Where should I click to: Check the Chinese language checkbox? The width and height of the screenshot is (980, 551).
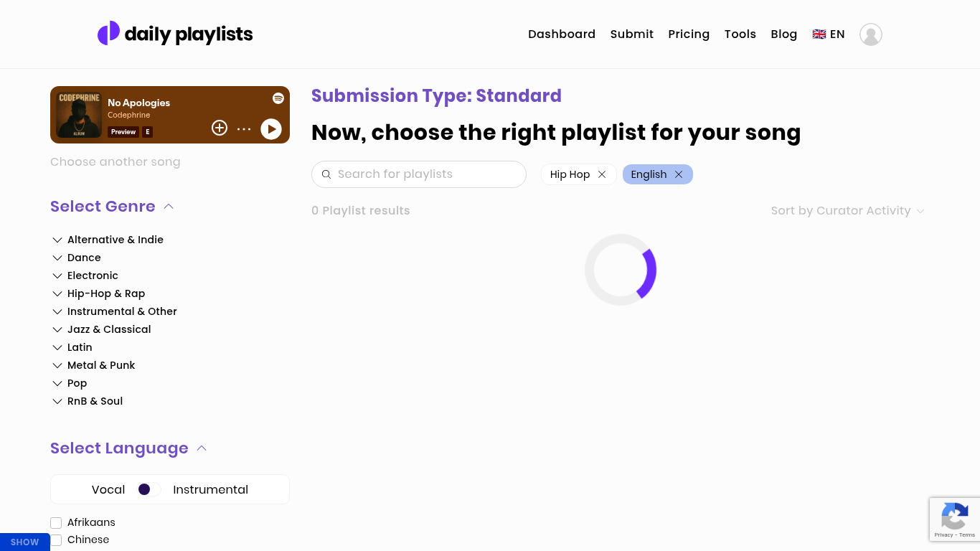(56, 540)
